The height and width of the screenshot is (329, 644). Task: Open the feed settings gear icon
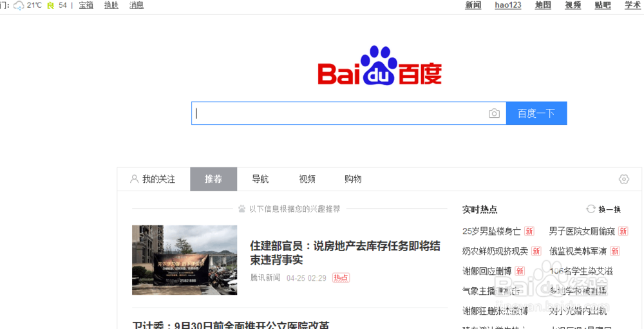tap(624, 179)
